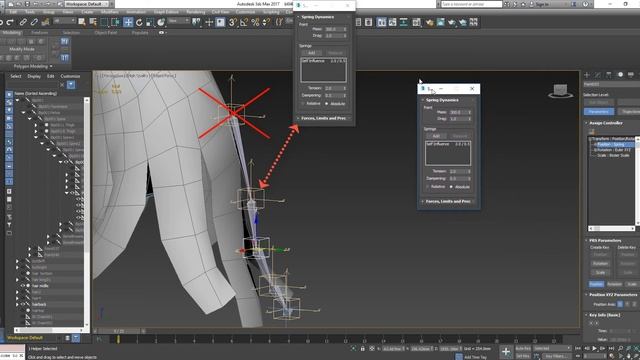
Task: Open Scene Explorer Display menu
Action: click(34, 76)
